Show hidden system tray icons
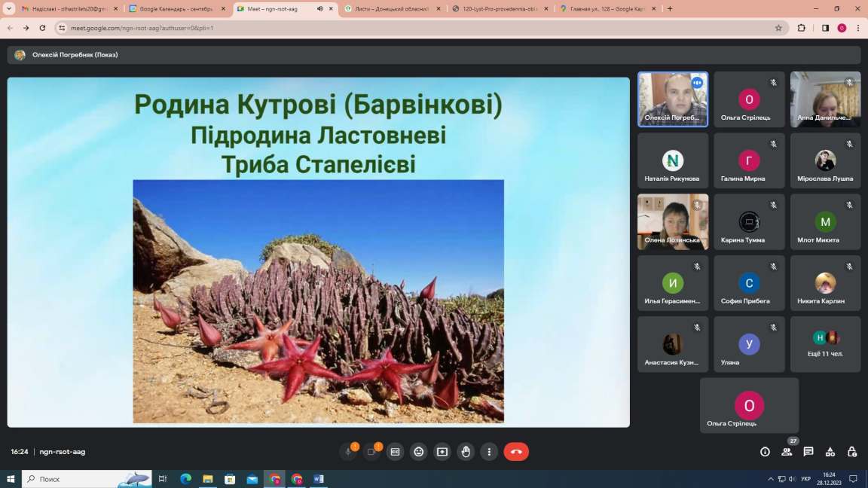 (x=770, y=479)
